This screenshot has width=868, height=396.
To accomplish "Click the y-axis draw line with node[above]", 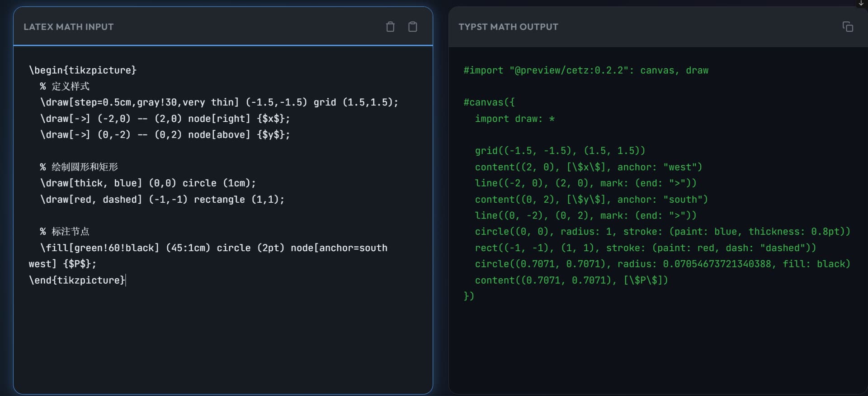I will [x=165, y=135].
